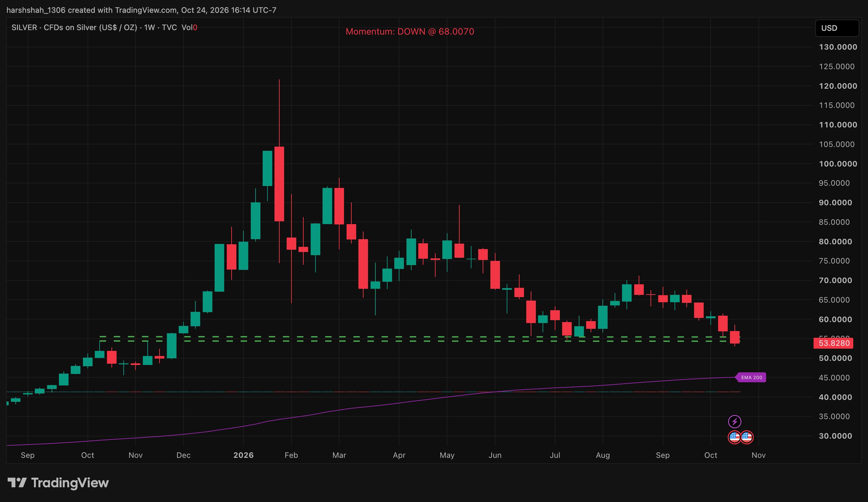Click the May label on time axis
The height and width of the screenshot is (502, 868).
click(447, 455)
